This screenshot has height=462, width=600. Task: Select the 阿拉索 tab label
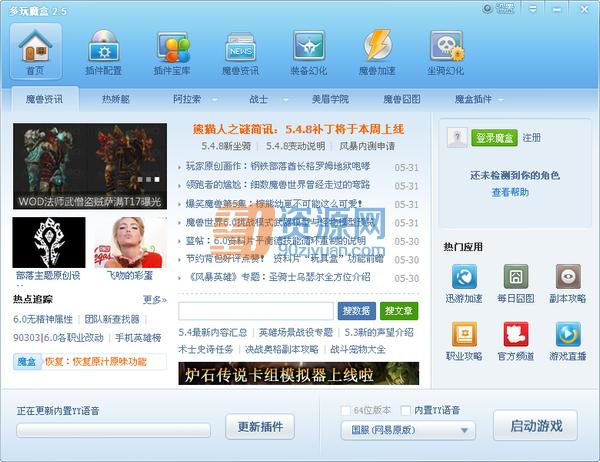tap(187, 100)
